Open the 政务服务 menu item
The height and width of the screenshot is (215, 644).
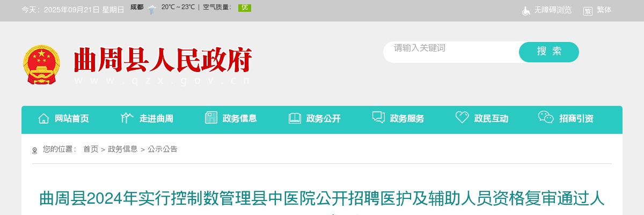click(x=407, y=119)
